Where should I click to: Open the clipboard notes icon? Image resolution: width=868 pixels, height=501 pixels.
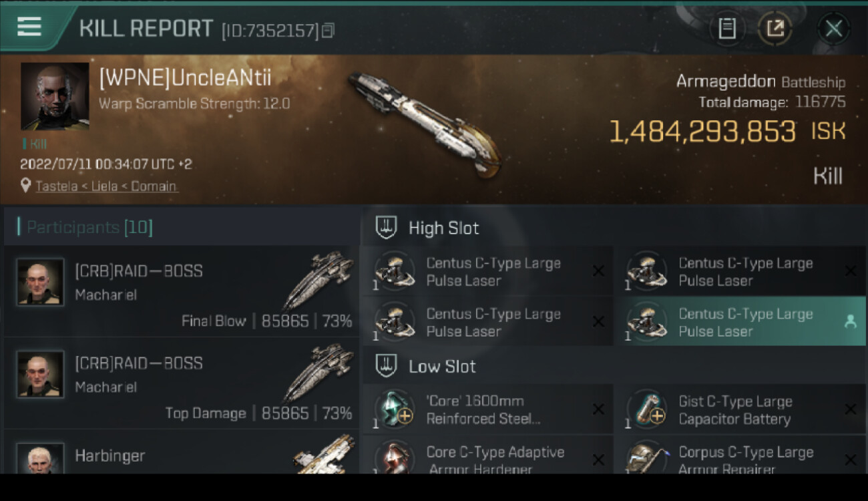coord(727,28)
